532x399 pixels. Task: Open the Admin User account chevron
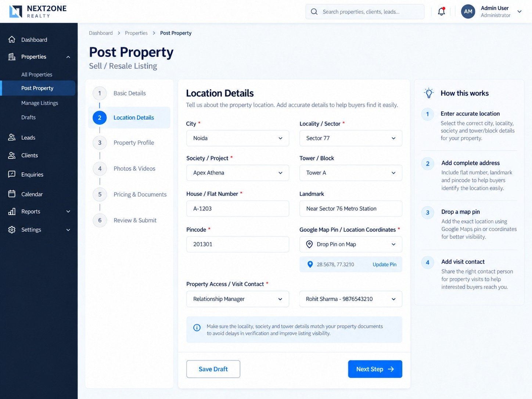tap(520, 11)
